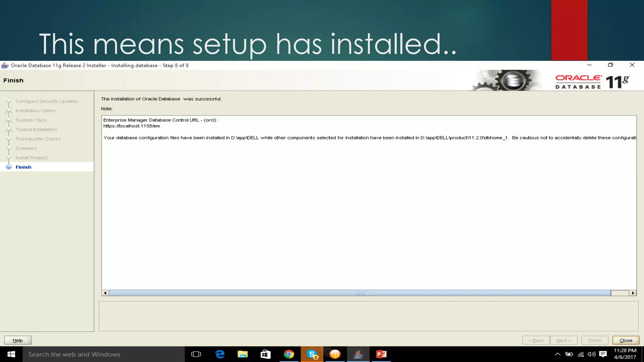Click the right scroll arrow of the note area
Image resolution: width=644 pixels, height=362 pixels.
coord(633,293)
